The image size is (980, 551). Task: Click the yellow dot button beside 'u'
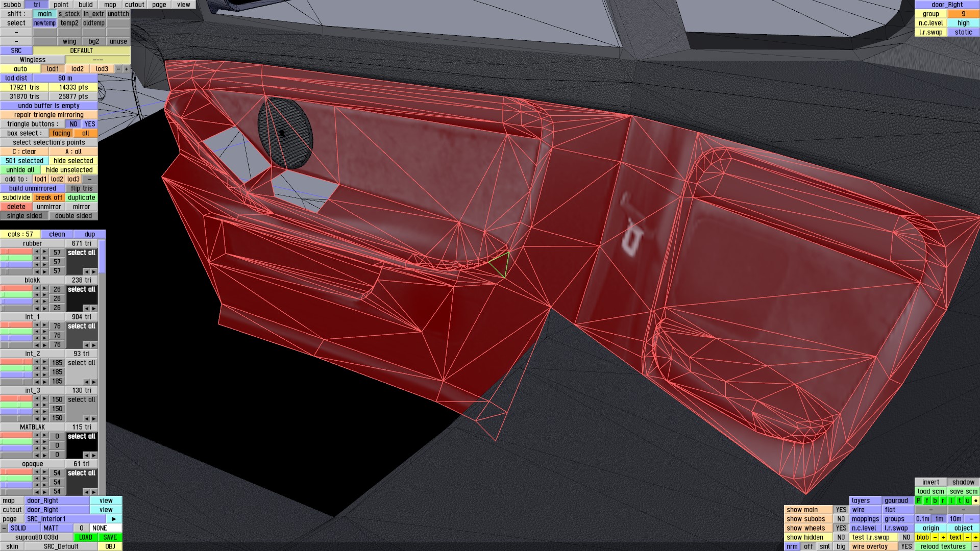pyautogui.click(x=975, y=500)
